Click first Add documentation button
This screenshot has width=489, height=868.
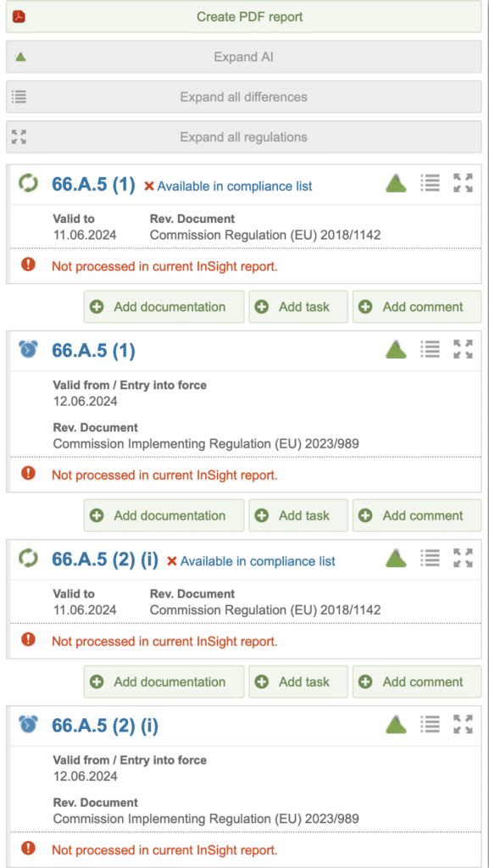[x=164, y=307]
